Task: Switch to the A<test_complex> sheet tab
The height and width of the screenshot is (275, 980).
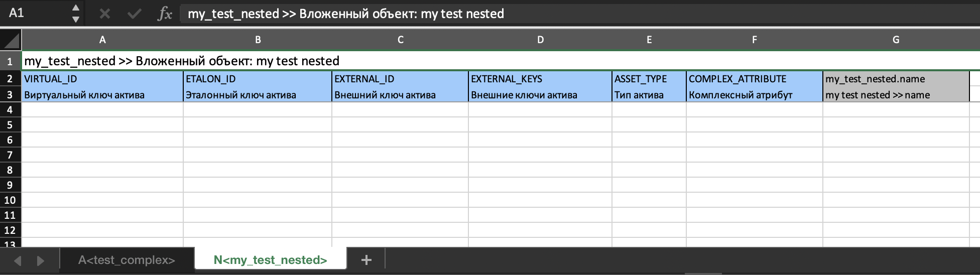Action: click(127, 260)
